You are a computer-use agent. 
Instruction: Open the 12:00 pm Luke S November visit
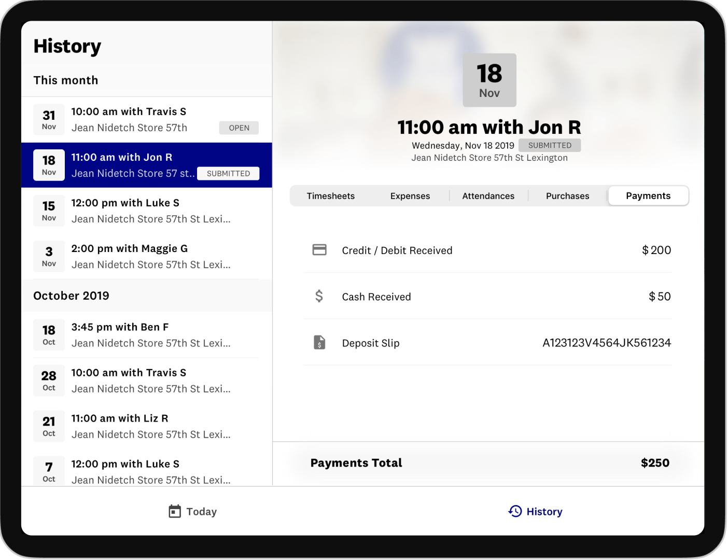[150, 211]
